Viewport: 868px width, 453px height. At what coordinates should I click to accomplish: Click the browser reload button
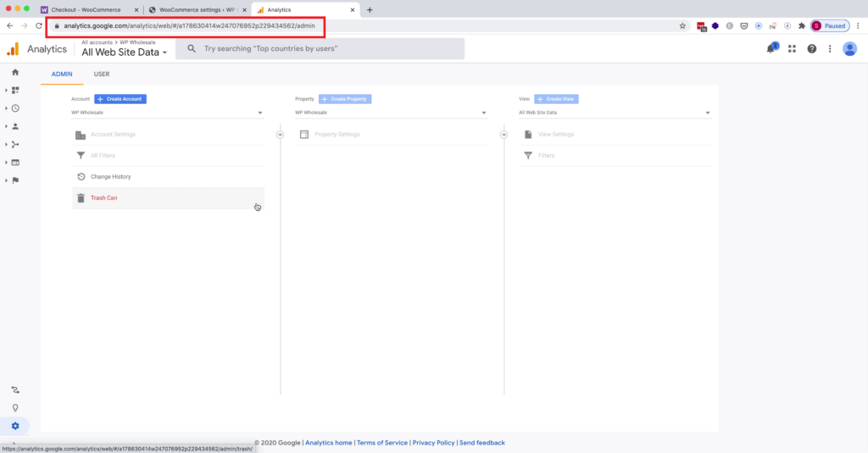click(x=39, y=26)
